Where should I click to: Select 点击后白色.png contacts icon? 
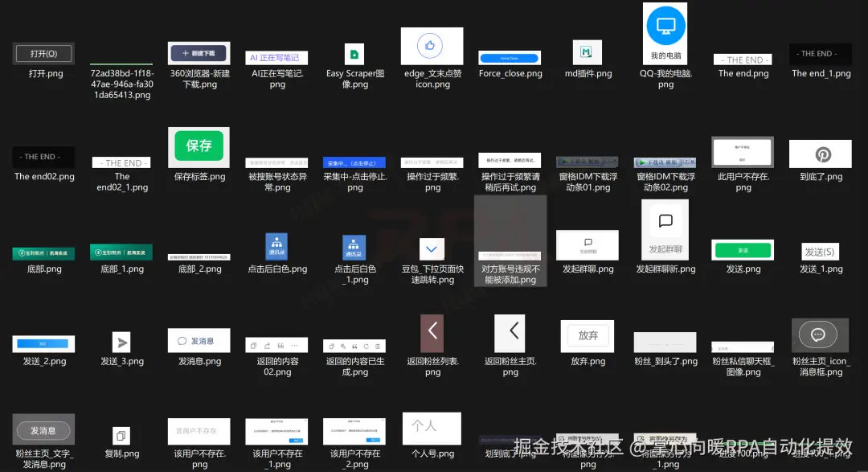276,247
